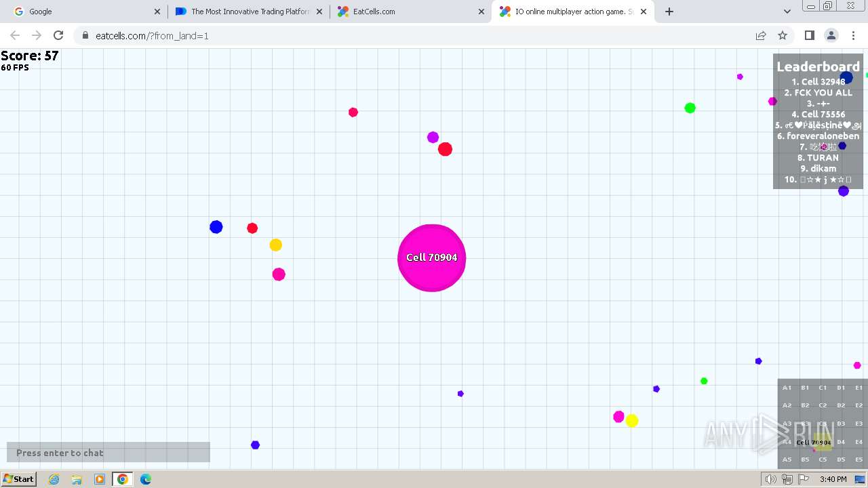Open the Action Center flag icon
Screen dimensions: 868x488
tap(804, 479)
